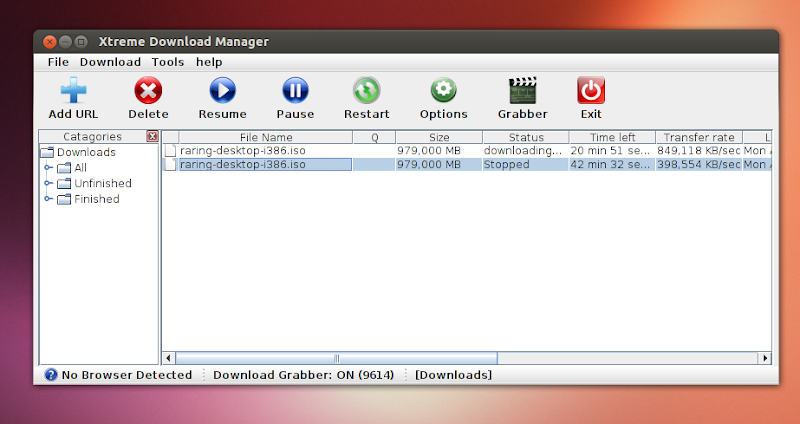The height and width of the screenshot is (424, 800).
Task: Sort by File Name column header
Action: (266, 137)
